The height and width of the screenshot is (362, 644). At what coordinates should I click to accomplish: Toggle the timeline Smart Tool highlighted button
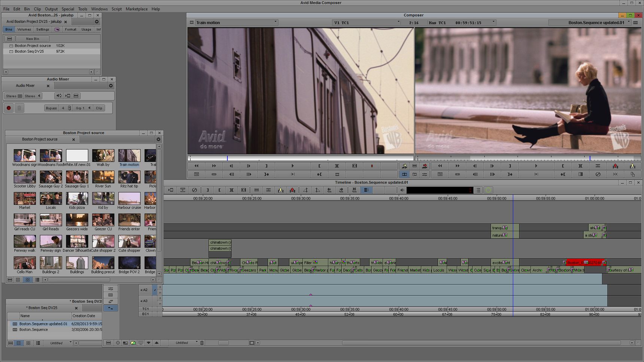(366, 190)
